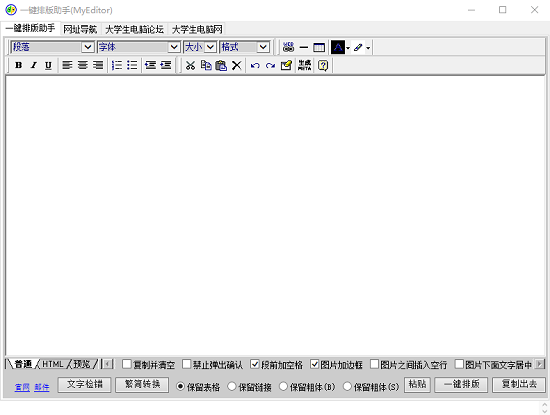This screenshot has height=415, width=550.
Task: Open the 大学生电脑论坛 tab
Action: pos(134,29)
